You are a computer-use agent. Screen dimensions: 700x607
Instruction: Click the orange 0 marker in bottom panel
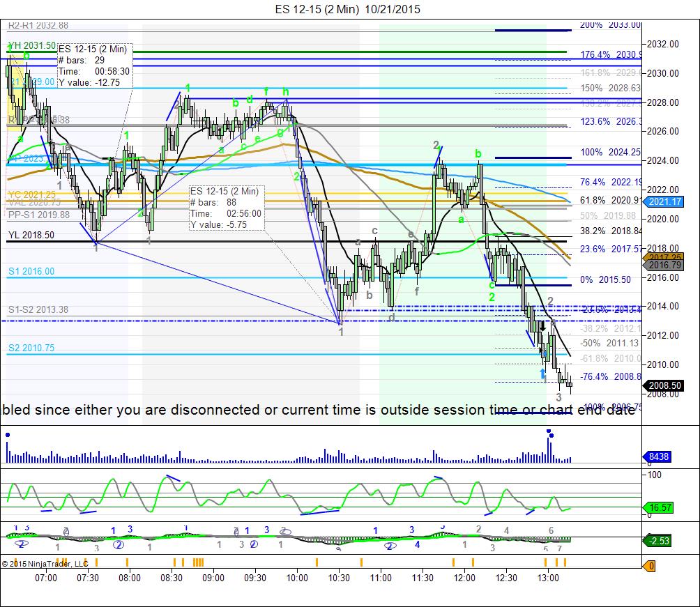pyautogui.click(x=650, y=567)
